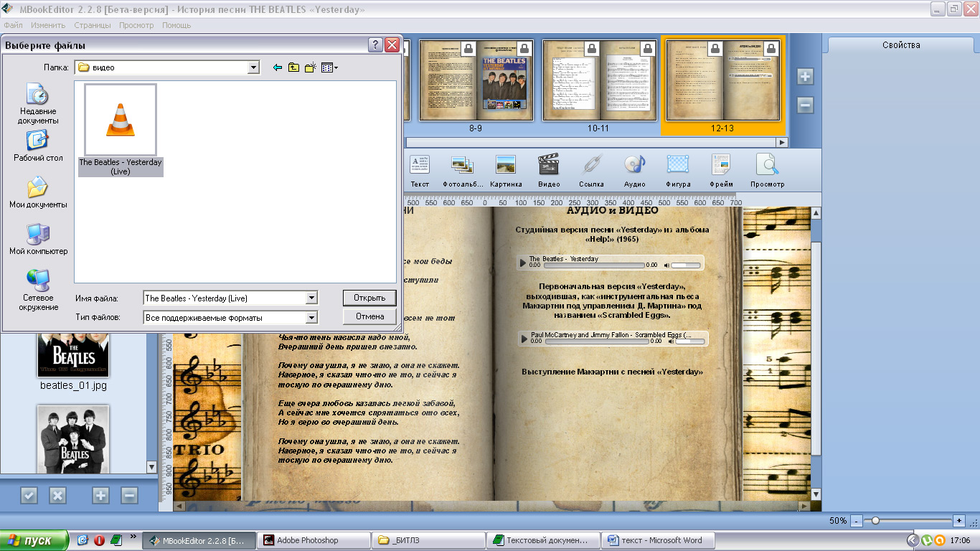Image resolution: width=980 pixels, height=551 pixels.
Task: Switch to текст - Microsoft Word taskbar item
Action: 658,540
